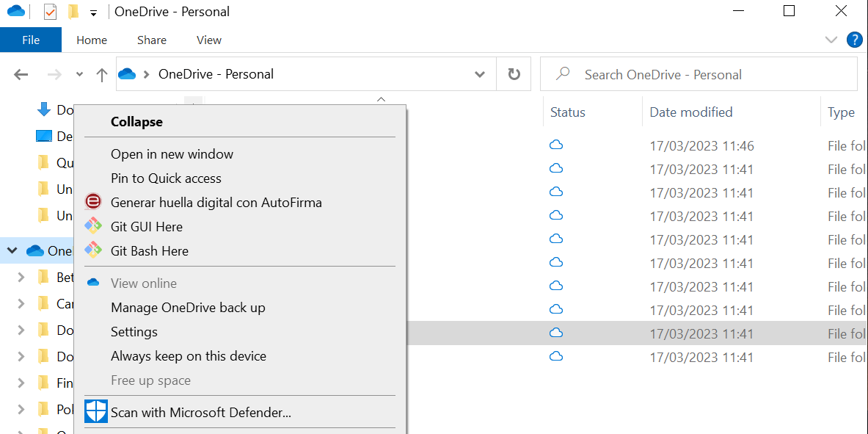
Task: Collapse the OneDrive tree node chevron
Action: point(12,250)
